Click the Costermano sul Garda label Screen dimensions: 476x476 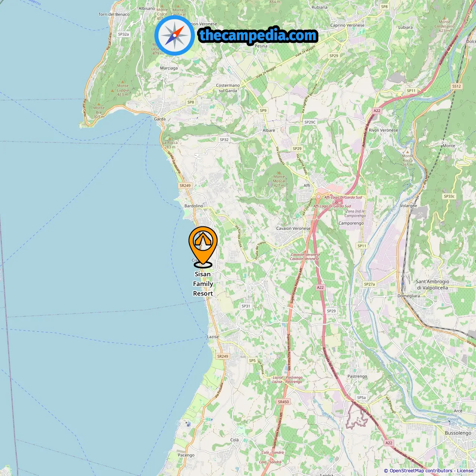tap(228, 88)
